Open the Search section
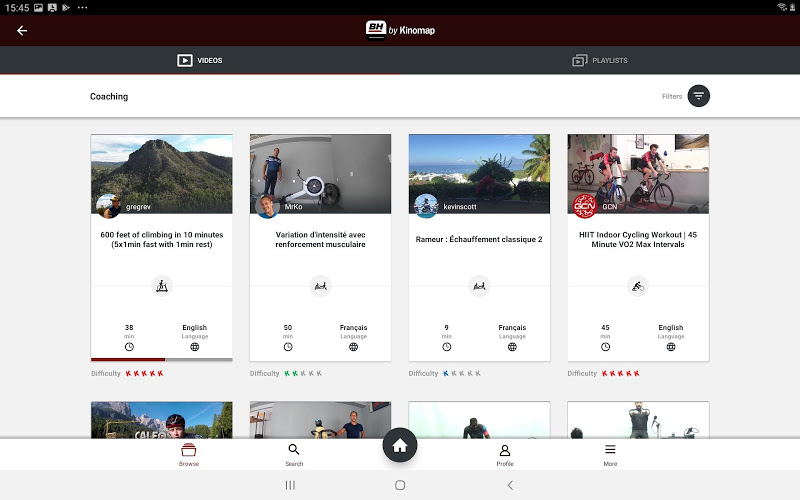Image resolution: width=800 pixels, height=500 pixels. (x=294, y=454)
